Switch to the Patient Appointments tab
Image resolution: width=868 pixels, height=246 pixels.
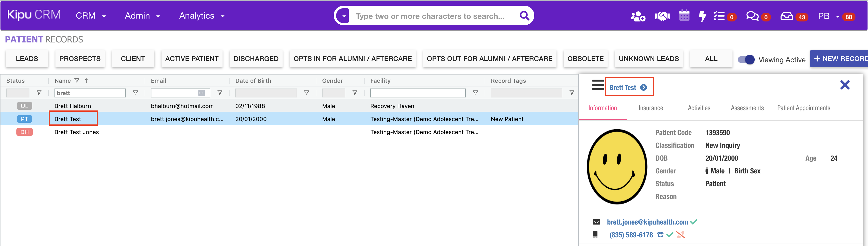pyautogui.click(x=803, y=108)
